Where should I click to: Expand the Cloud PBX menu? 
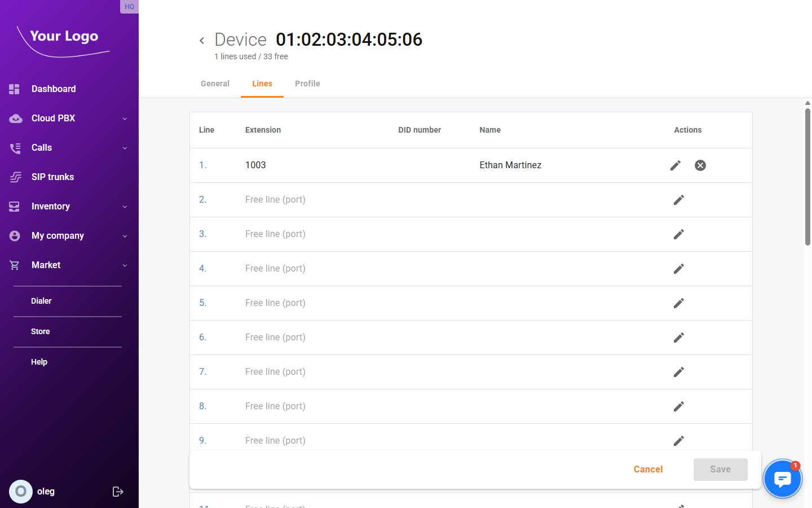(125, 119)
